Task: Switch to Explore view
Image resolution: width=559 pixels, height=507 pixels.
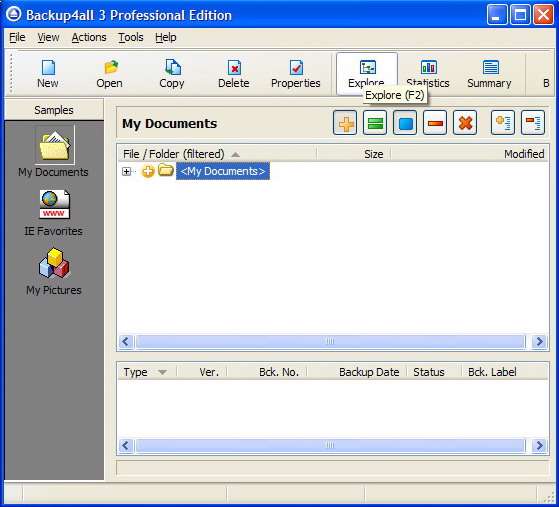Action: pyautogui.click(x=367, y=74)
